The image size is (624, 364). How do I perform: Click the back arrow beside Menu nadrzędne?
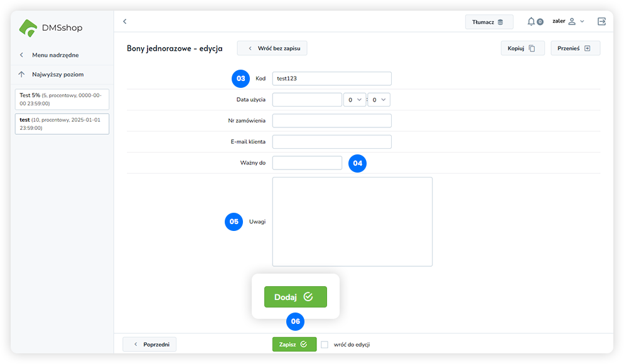[x=22, y=55]
